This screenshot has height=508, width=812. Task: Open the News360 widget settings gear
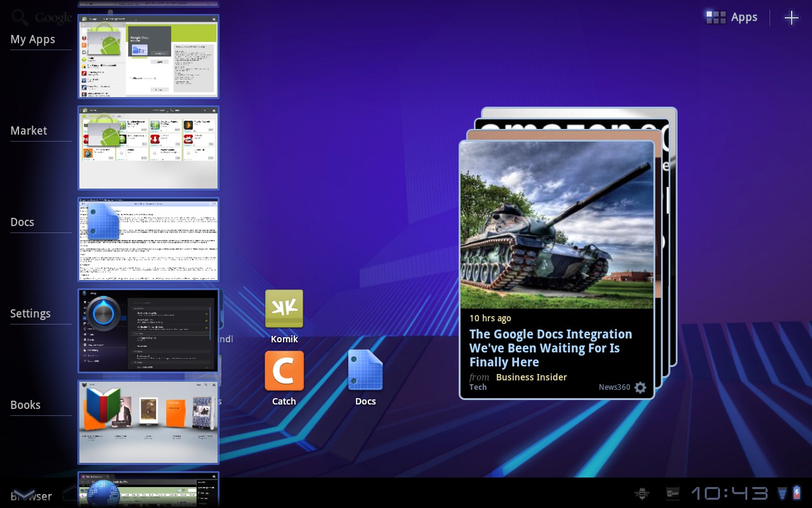pyautogui.click(x=641, y=387)
